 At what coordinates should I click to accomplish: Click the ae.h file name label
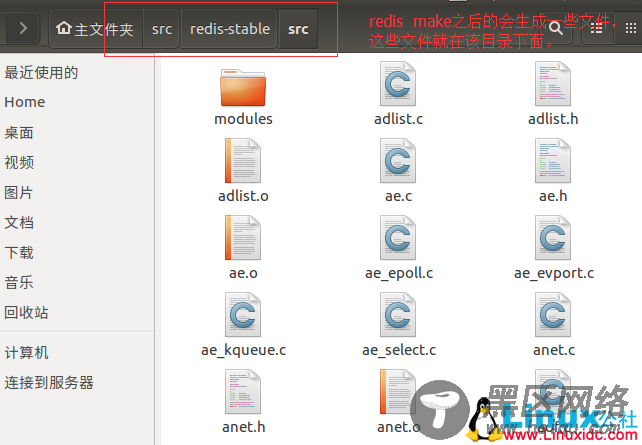(553, 196)
